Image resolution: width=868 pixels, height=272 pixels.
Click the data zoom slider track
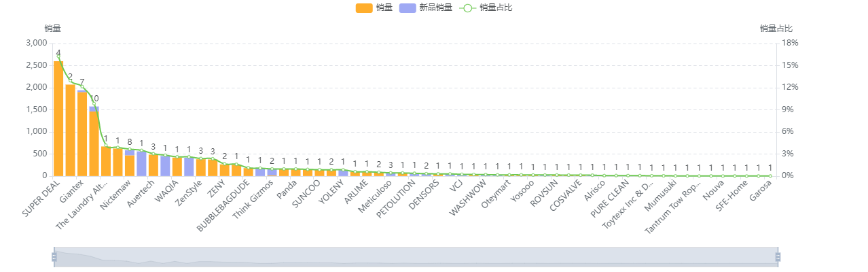416,257
